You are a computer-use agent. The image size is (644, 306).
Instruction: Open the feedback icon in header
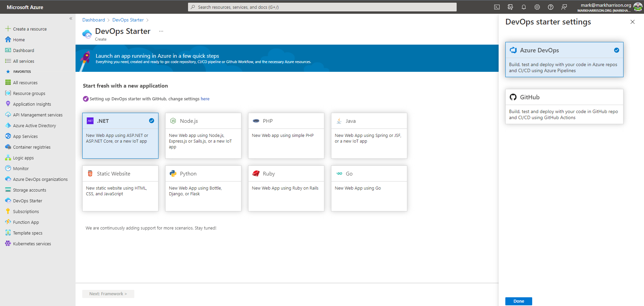tap(564, 7)
